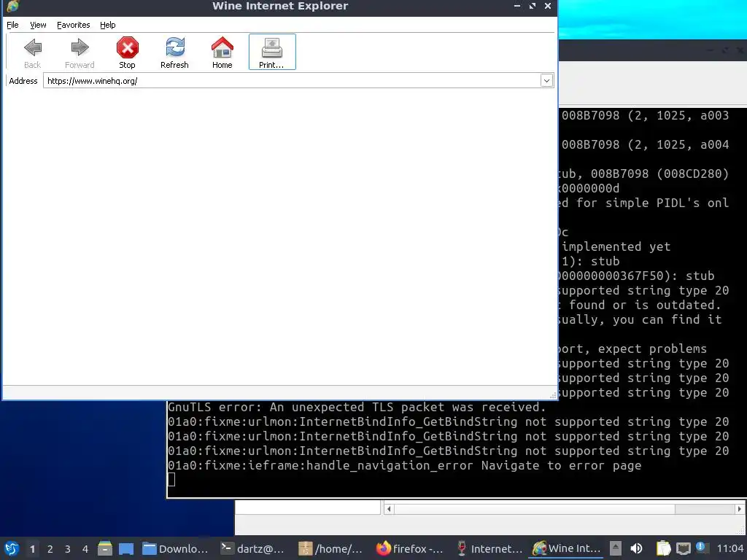Click the show desktop panel icon
This screenshot has width=747, height=560.
coord(126,548)
